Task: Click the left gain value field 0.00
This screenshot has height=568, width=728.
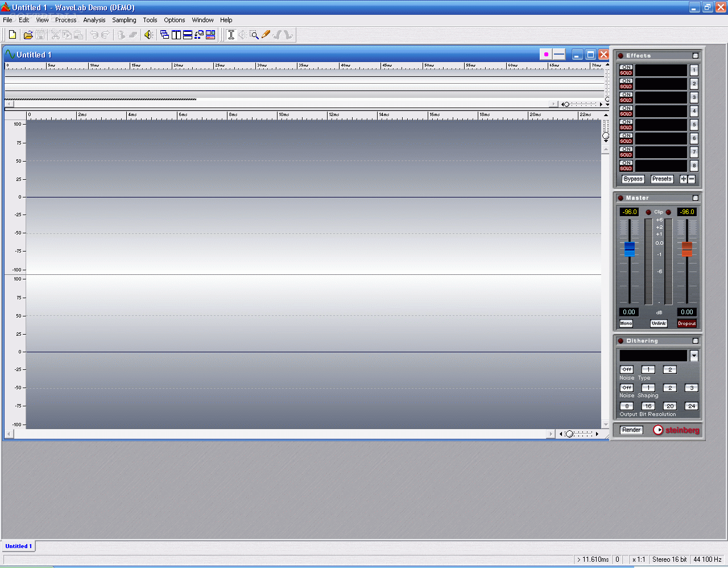Action: click(x=629, y=312)
